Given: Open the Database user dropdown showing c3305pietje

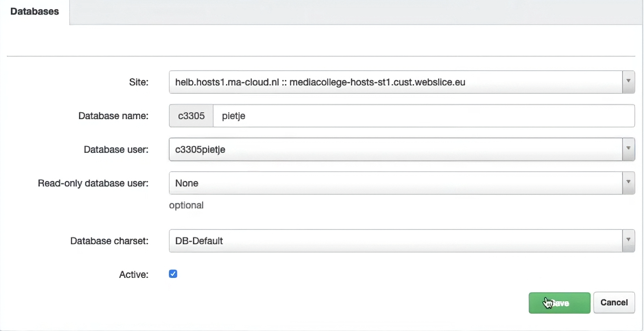Looking at the screenshot, I should tap(395, 149).
